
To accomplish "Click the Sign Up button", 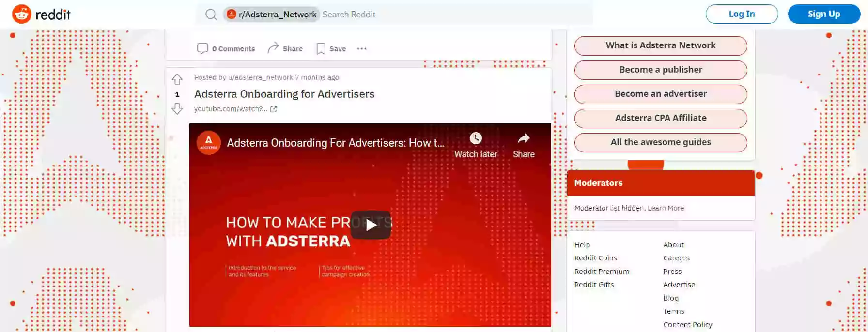I will pos(824,14).
